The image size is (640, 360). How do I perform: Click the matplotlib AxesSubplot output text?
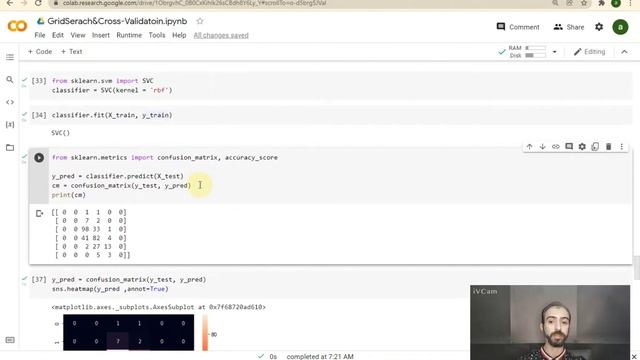(158, 307)
